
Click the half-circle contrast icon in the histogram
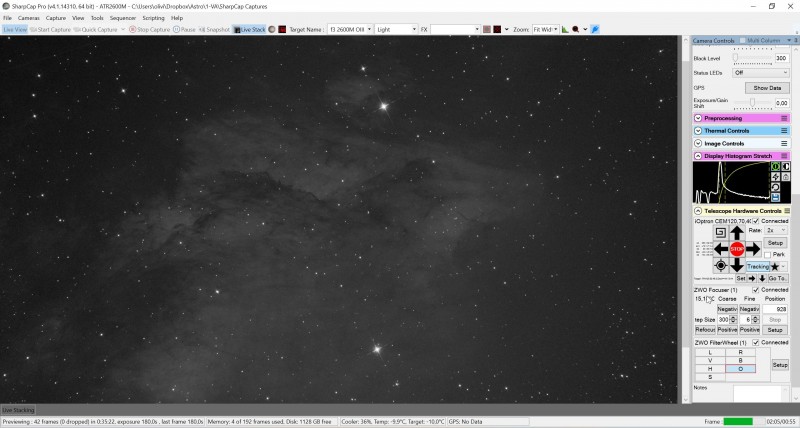point(786,166)
